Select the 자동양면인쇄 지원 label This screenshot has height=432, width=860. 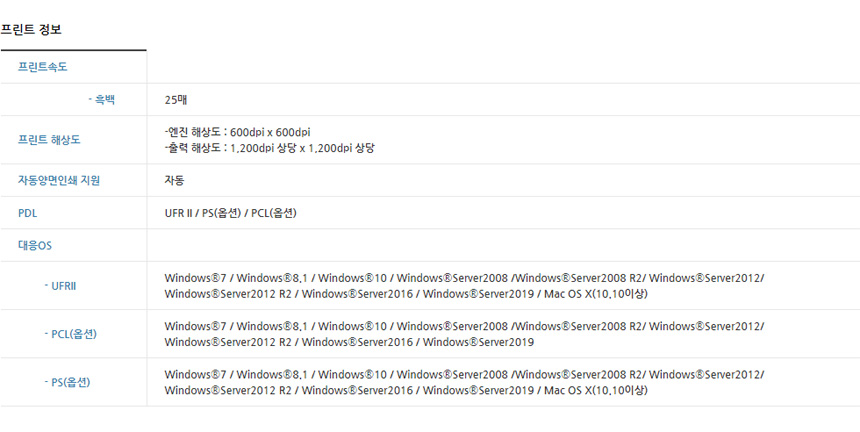59,180
